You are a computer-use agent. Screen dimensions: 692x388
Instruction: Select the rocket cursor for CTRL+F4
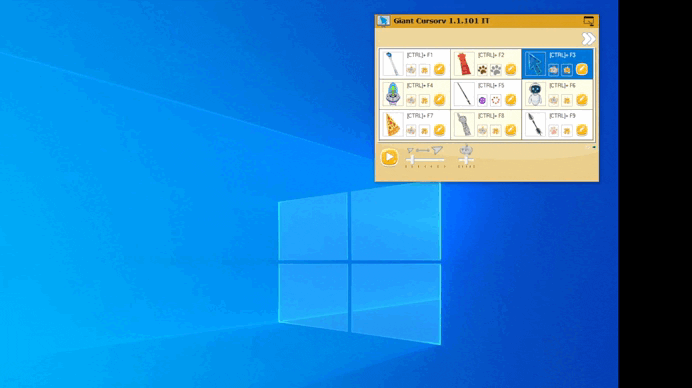point(392,94)
